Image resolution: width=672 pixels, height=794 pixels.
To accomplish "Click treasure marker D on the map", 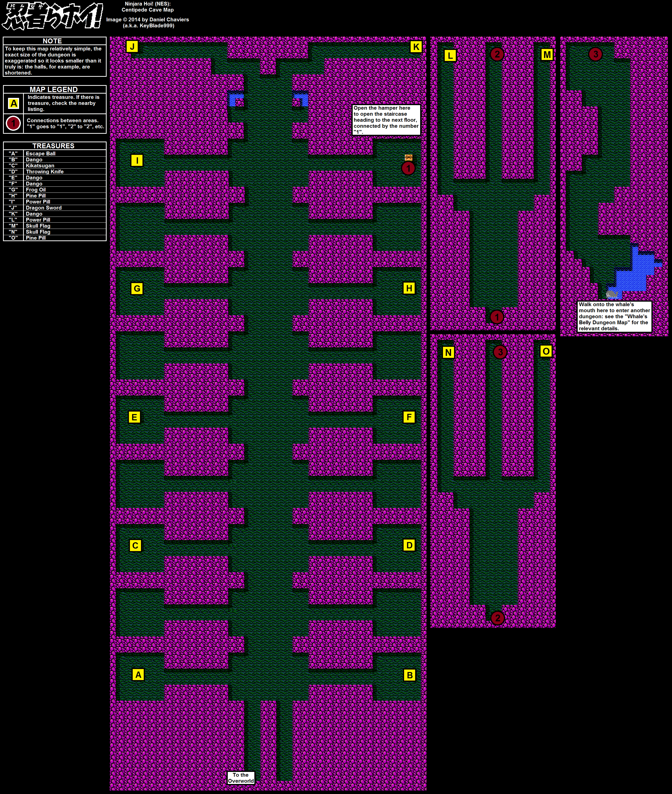I will point(409,545).
